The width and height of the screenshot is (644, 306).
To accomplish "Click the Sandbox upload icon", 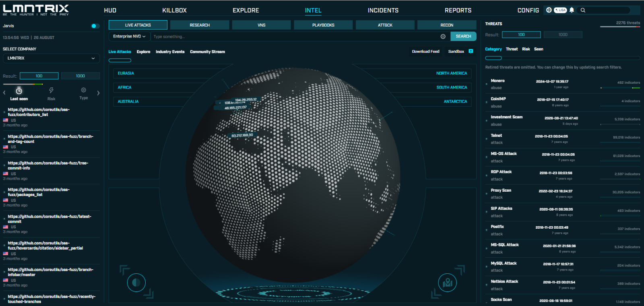I will (471, 51).
